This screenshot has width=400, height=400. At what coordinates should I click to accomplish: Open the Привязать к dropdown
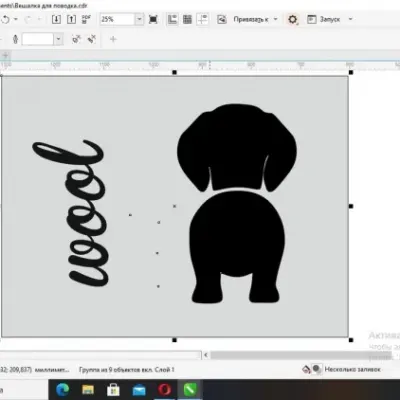click(x=255, y=19)
